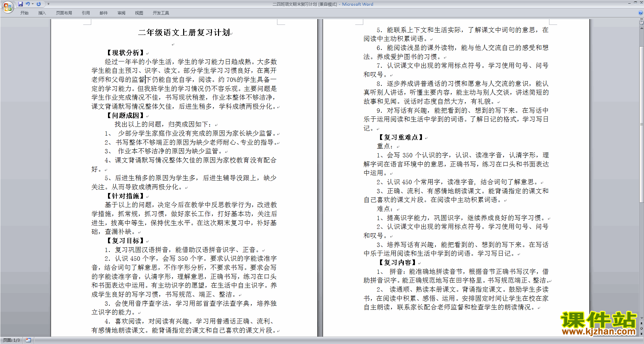Switch to the 视图 tab

tap(139, 13)
